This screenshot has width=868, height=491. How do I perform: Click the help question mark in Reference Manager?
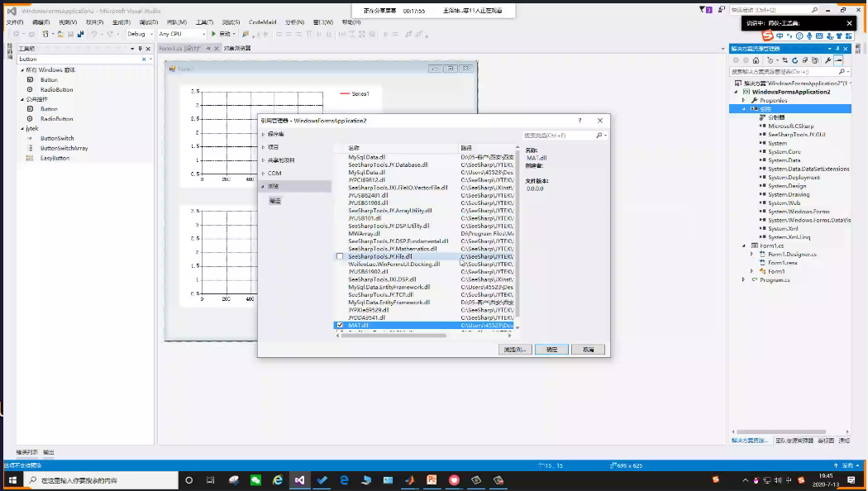point(579,121)
